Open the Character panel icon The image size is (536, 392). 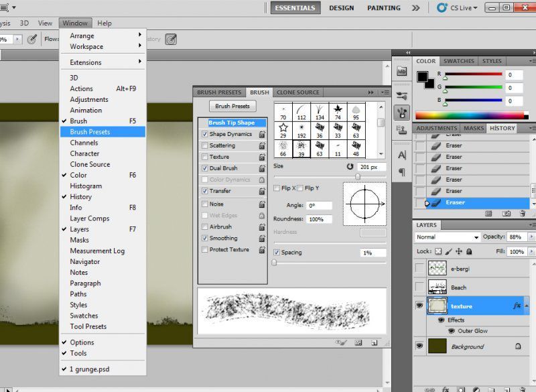click(402, 155)
